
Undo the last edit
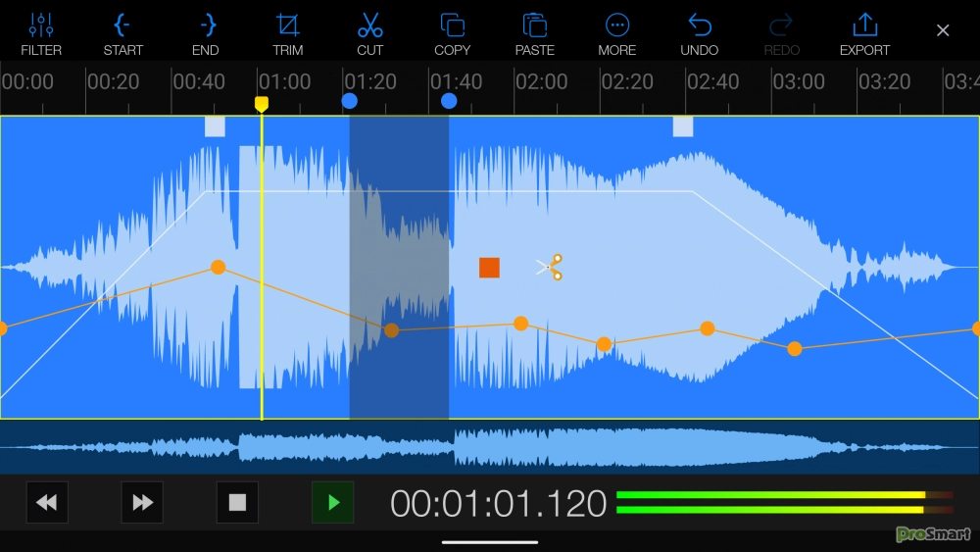point(699,33)
